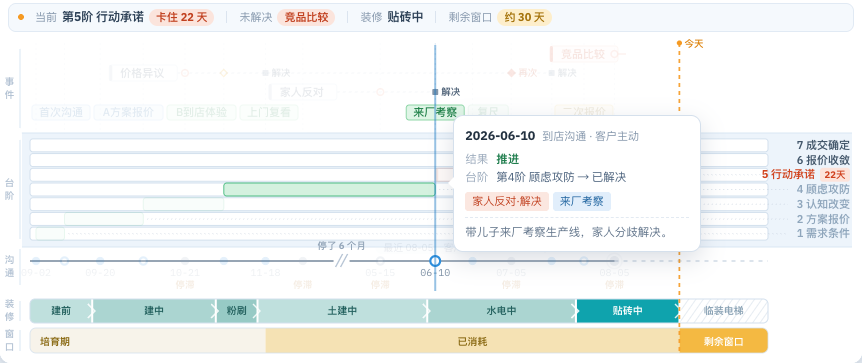This screenshot has height=363, width=862.
Task: Click the faded 竞品比较 concern label in events
Action: [x=583, y=54]
